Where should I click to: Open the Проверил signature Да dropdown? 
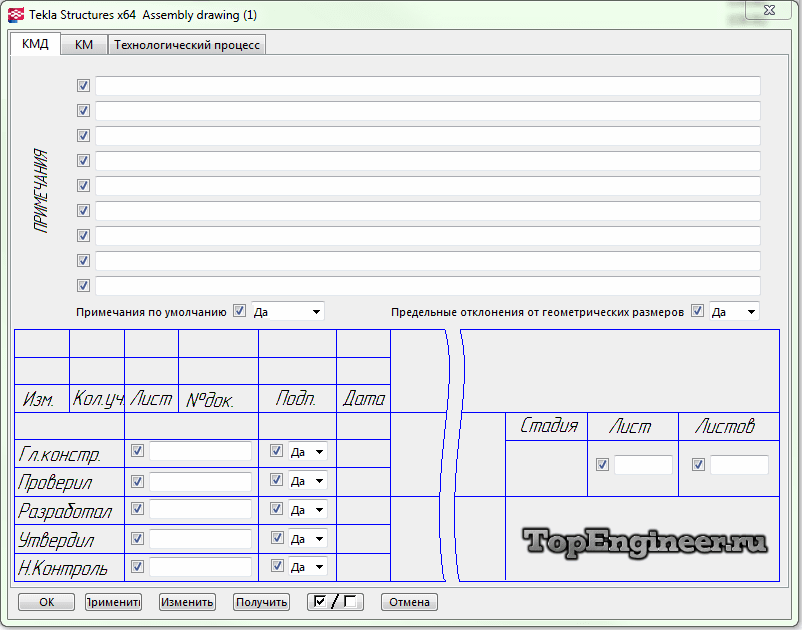pyautogui.click(x=307, y=481)
